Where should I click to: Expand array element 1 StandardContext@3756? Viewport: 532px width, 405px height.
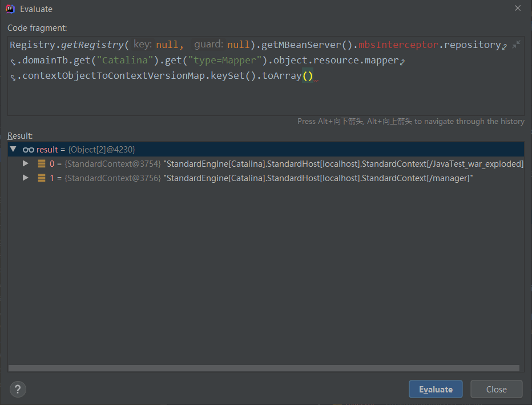tap(26, 178)
